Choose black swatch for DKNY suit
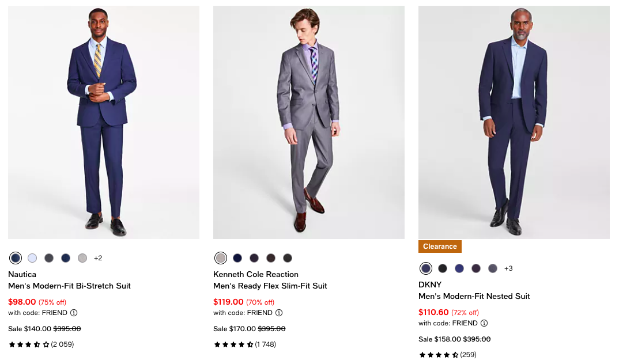The image size is (619, 364). pyautogui.click(x=443, y=268)
